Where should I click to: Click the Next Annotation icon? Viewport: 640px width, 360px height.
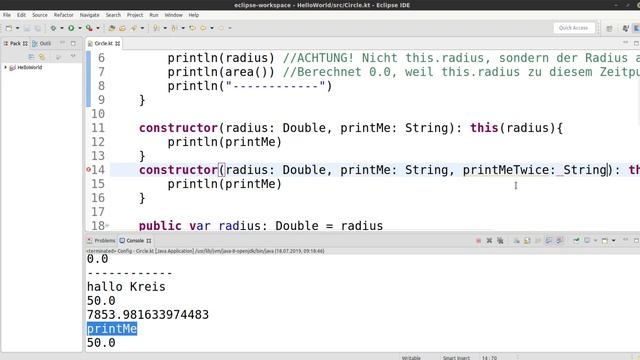[156, 28]
